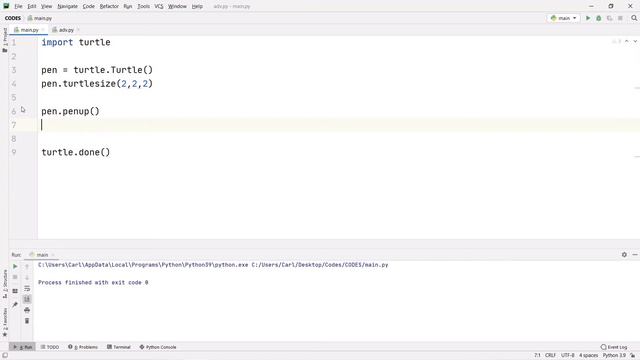Click main.py breadcrumb in navigation bar
The height and width of the screenshot is (360, 640).
tap(40, 18)
